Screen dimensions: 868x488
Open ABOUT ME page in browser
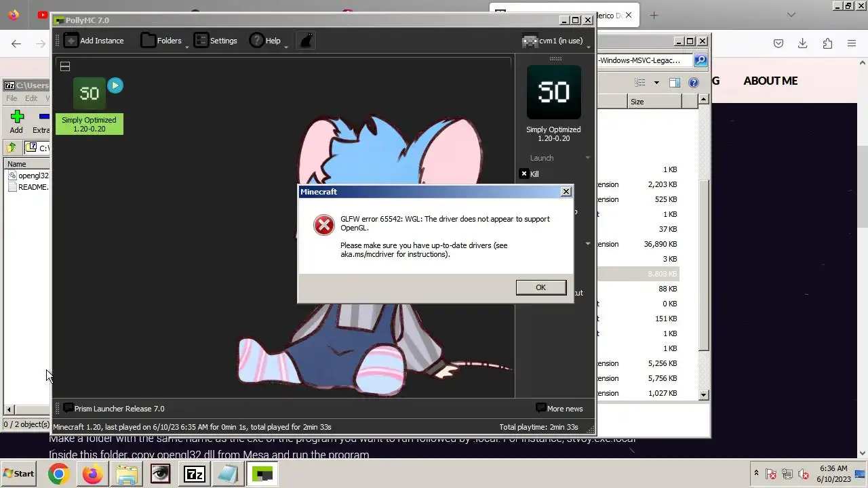(770, 81)
